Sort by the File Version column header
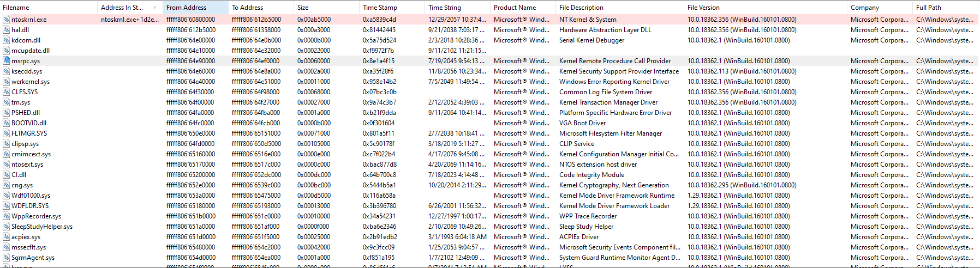The width and height of the screenshot is (980, 268). (x=766, y=8)
